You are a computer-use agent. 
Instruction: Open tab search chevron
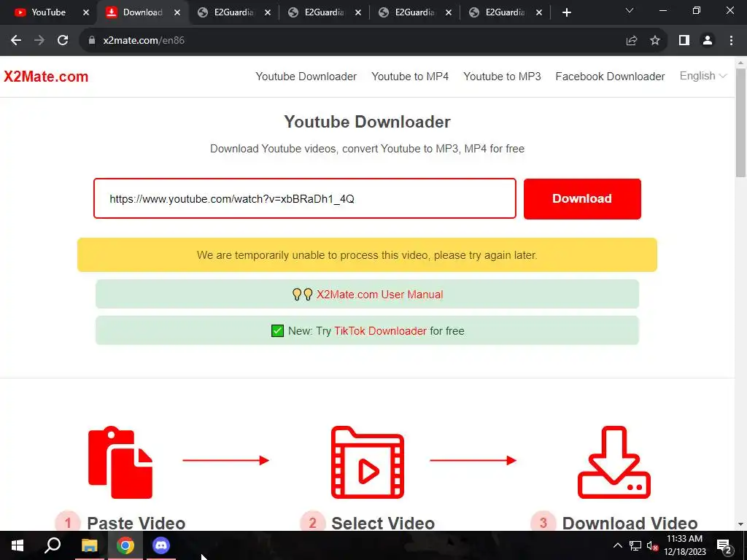pos(630,10)
